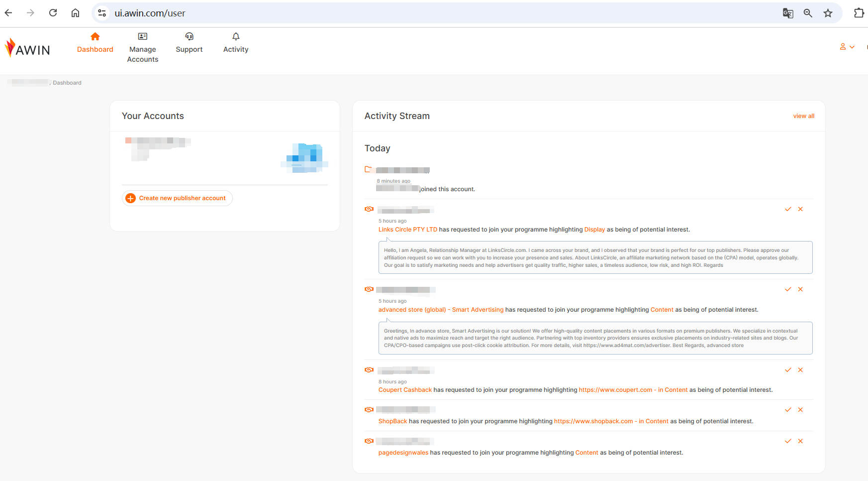This screenshot has height=481, width=868.
Task: Open the Coupert Cashback publisher link
Action: coord(405,390)
